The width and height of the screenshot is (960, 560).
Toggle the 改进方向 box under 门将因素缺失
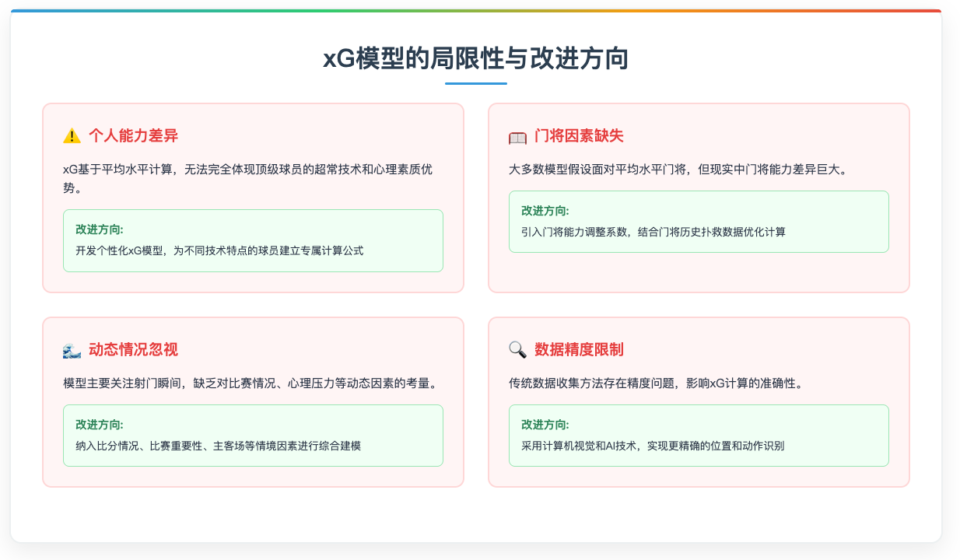click(x=698, y=222)
